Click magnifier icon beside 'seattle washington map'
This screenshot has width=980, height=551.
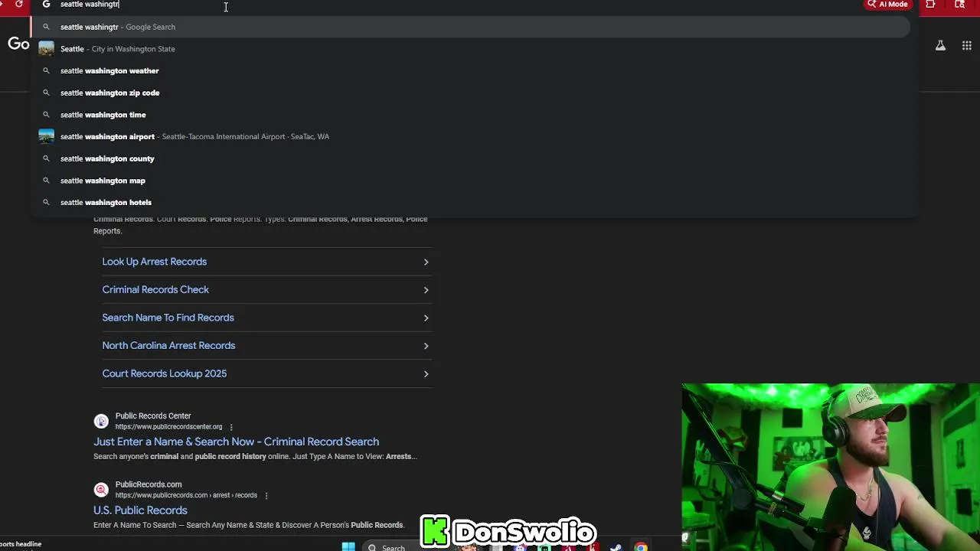pos(46,181)
